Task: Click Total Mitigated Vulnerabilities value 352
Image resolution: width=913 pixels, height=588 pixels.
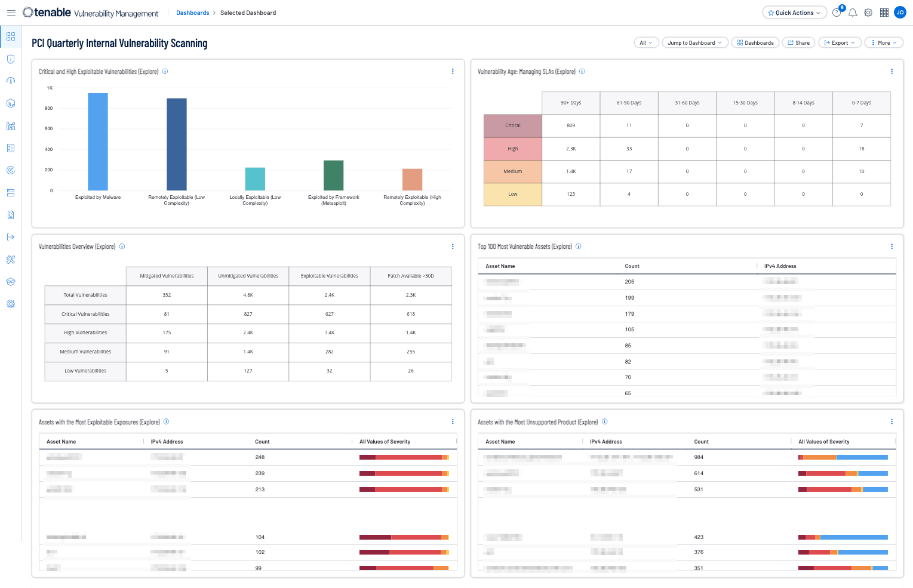Action: point(167,295)
